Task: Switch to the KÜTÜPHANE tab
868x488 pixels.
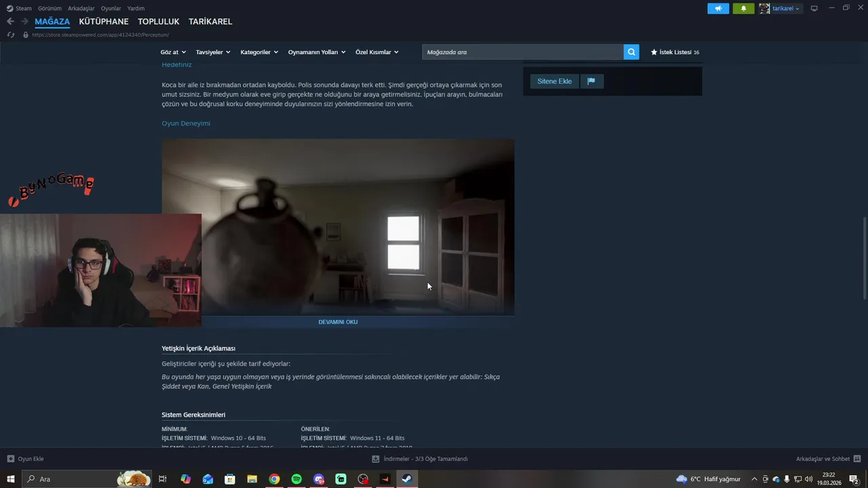Action: tap(104, 22)
